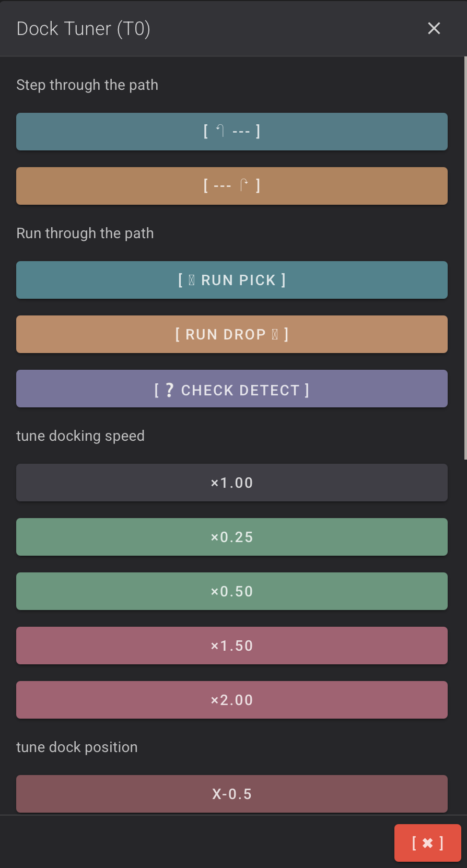Screen dimensions: 467x868
Task: Step backward along the path
Action: pyautogui.click(x=232, y=132)
